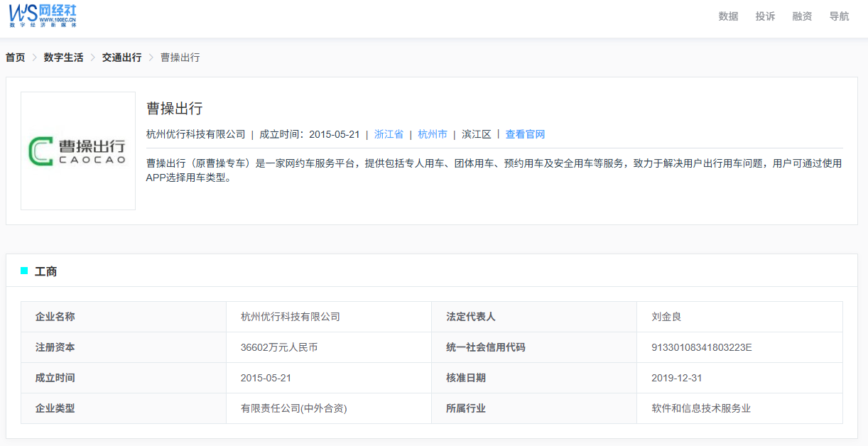Click the cyan square beside 工商
This screenshot has width=868, height=446.
click(x=24, y=271)
